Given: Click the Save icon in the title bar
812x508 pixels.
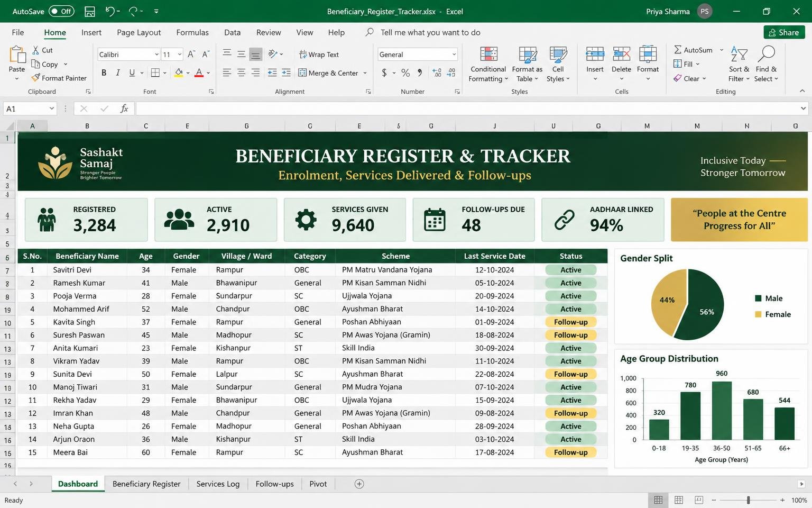Looking at the screenshot, I should coord(90,11).
